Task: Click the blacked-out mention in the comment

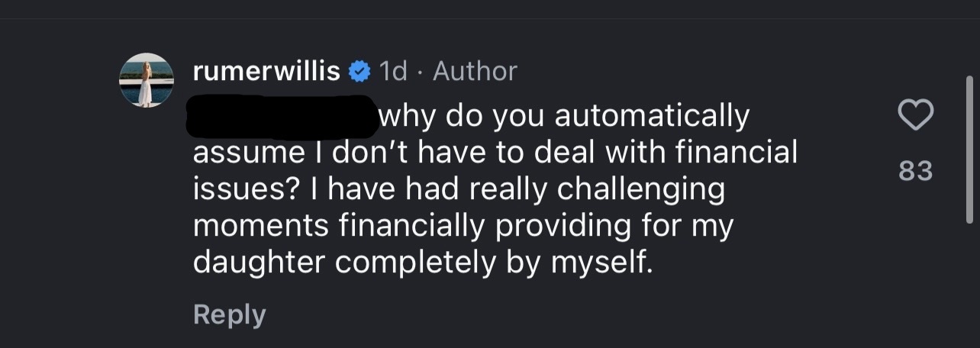Action: [282, 116]
